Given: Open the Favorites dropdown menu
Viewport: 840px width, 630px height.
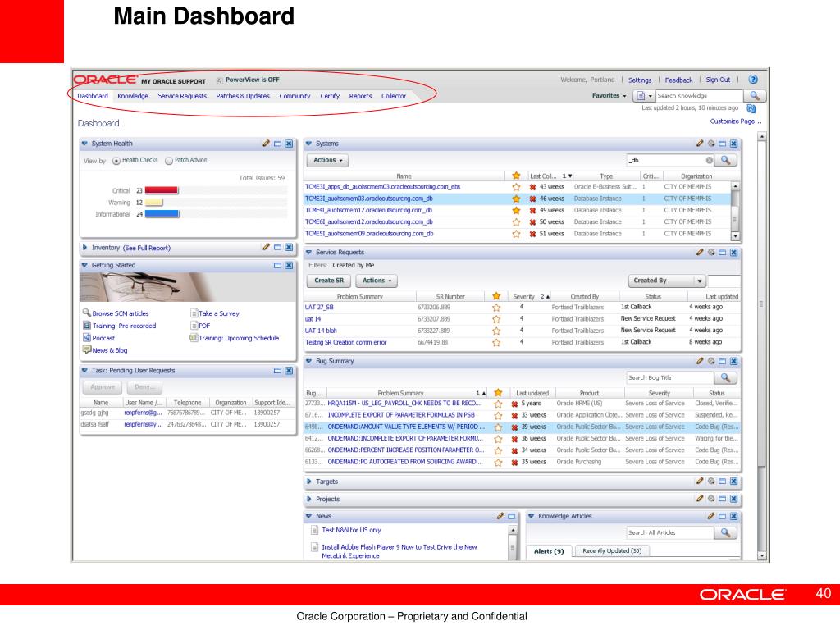Looking at the screenshot, I should [x=609, y=95].
